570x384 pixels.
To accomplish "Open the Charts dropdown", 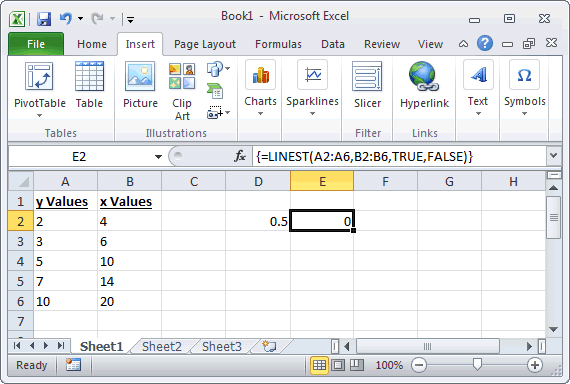I will (260, 88).
